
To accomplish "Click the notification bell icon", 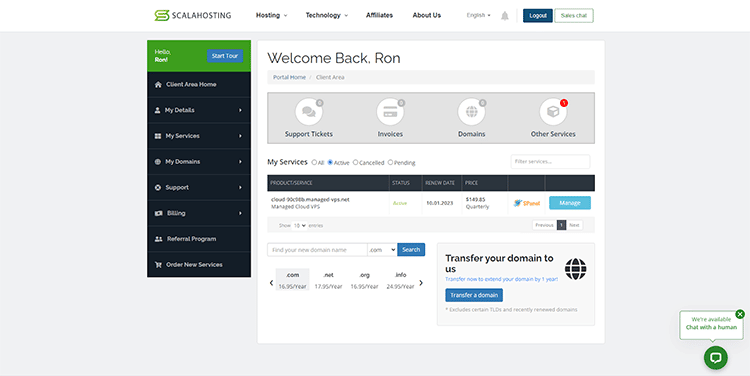I will tap(505, 16).
